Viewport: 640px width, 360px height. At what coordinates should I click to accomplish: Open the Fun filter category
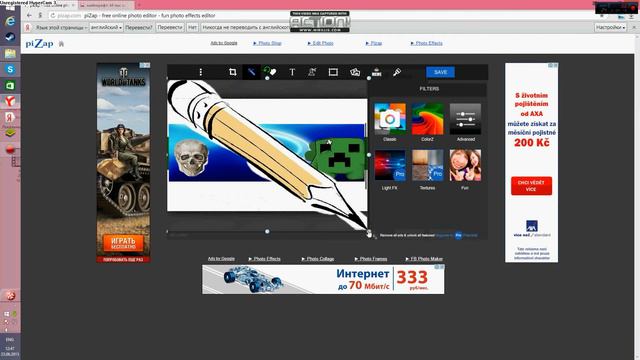[x=465, y=165]
